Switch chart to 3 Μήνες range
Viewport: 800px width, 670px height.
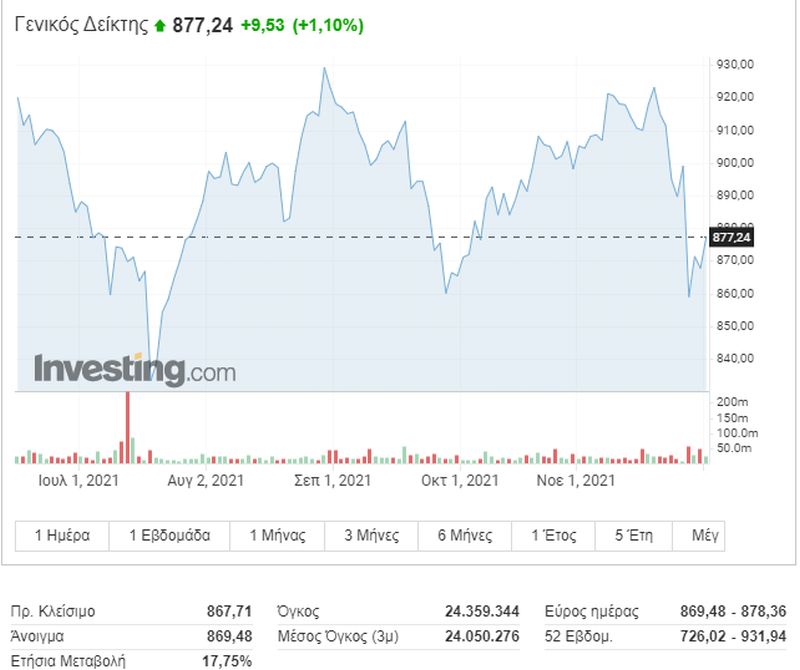(371, 536)
